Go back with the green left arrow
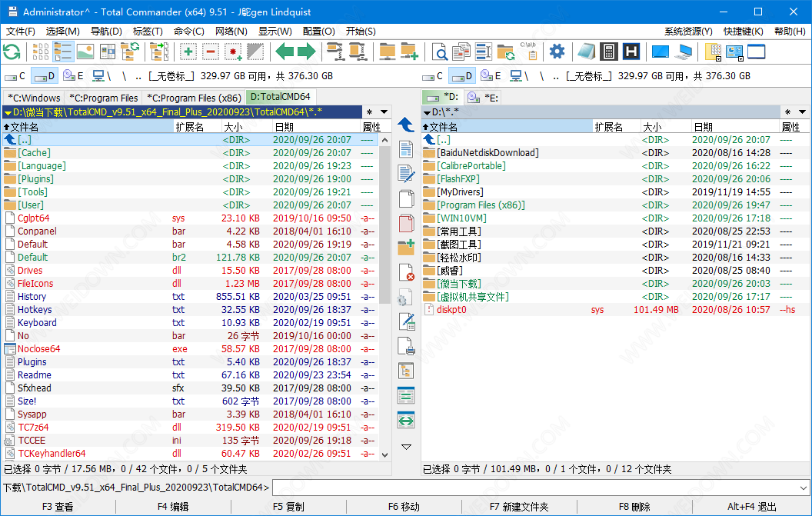This screenshot has width=812, height=516. 285,52
